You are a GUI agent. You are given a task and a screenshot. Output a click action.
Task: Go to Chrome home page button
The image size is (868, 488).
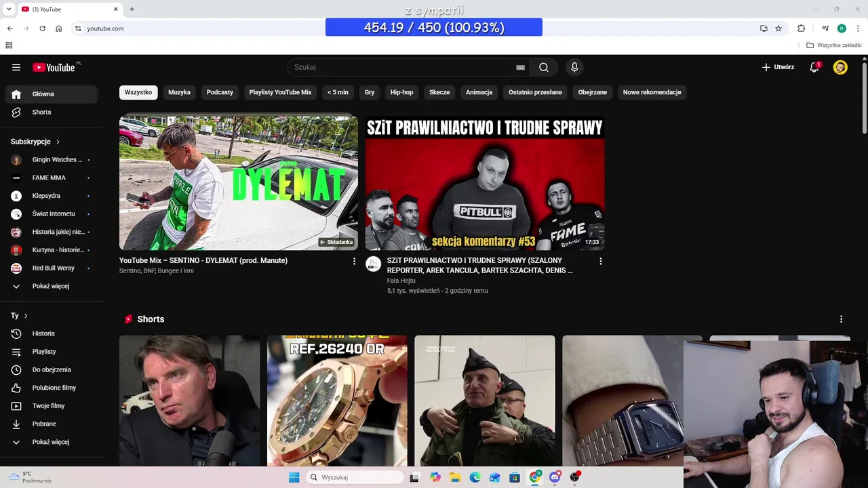click(59, 28)
